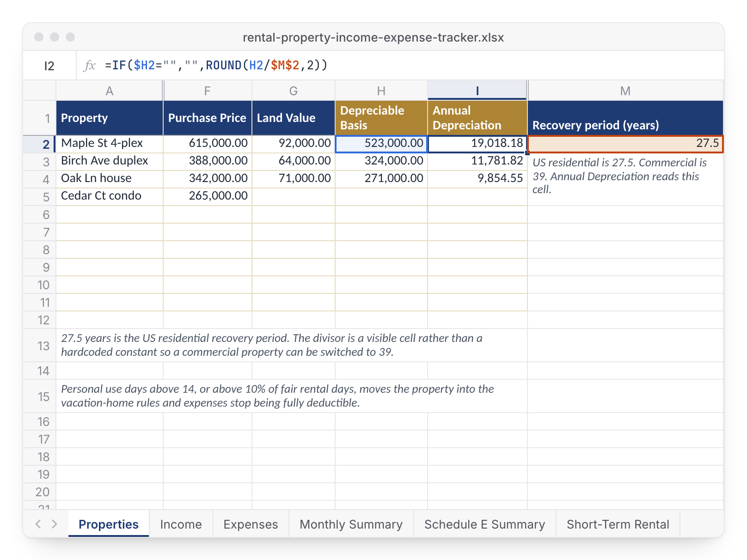Go to previous sheet arrow
This screenshot has width=747, height=560.
38,524
